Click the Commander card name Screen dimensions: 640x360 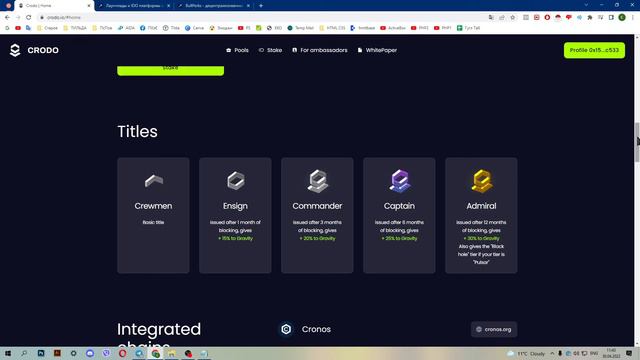317,206
